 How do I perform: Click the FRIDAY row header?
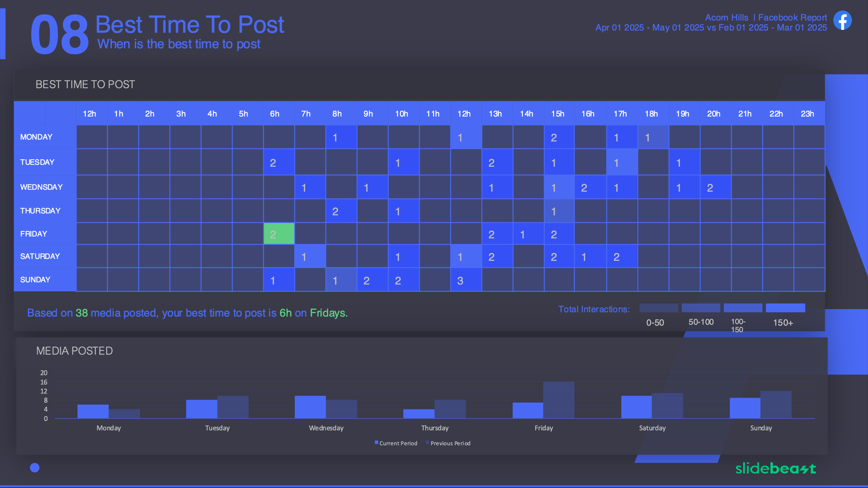pos(45,234)
